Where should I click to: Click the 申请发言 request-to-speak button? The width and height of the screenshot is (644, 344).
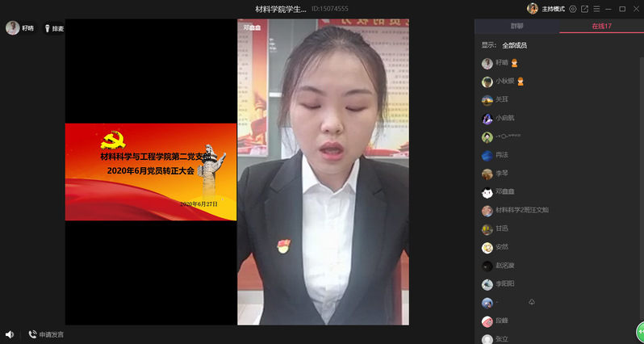(x=46, y=334)
